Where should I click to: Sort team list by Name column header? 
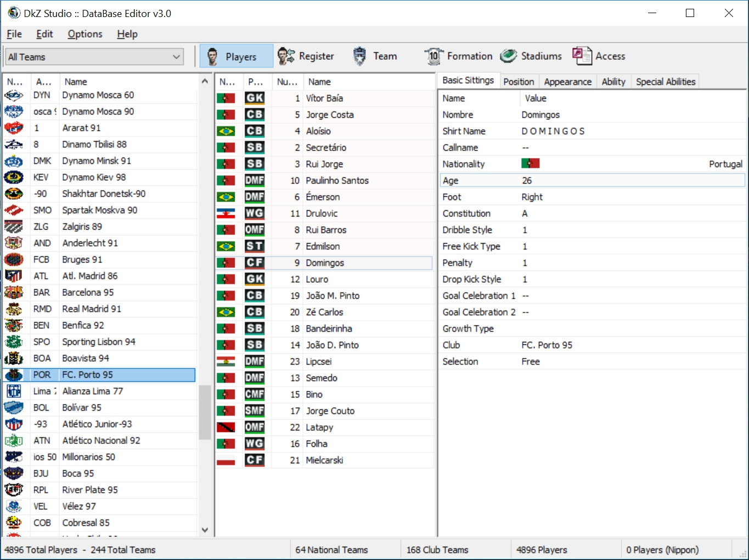129,82
